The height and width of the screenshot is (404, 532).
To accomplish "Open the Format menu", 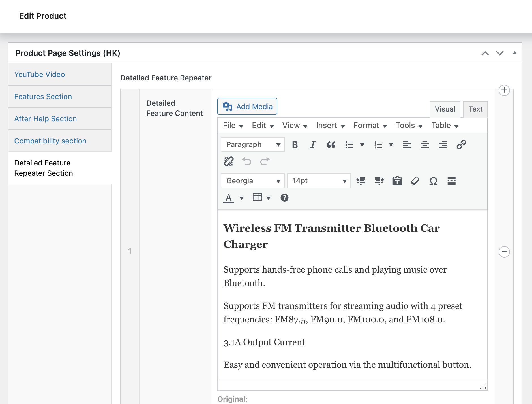I will click(x=370, y=126).
